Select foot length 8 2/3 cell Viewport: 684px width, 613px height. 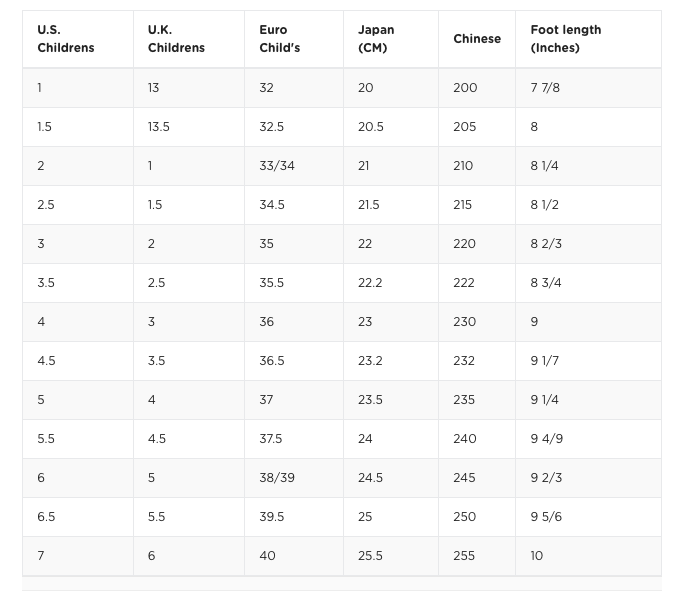[546, 244]
